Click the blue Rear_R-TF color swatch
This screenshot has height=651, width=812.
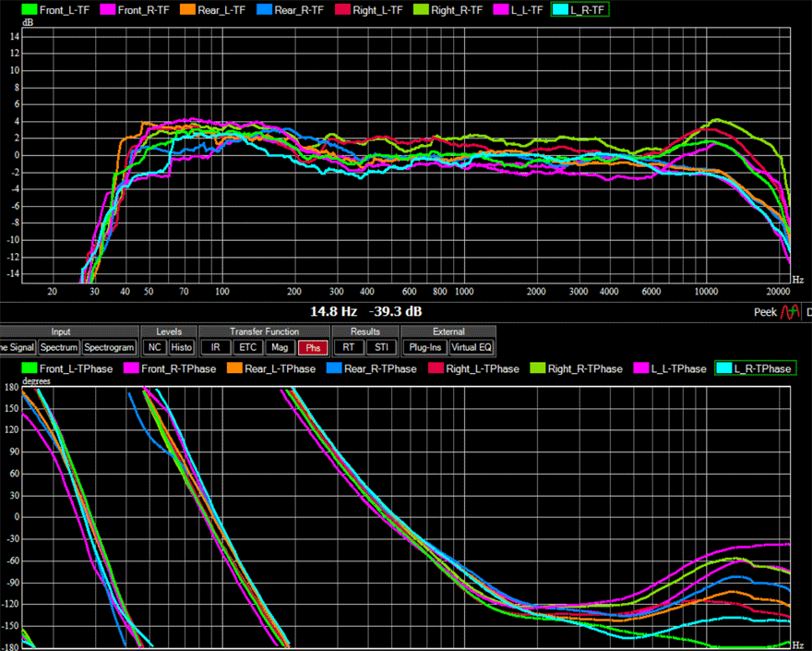pos(264,10)
